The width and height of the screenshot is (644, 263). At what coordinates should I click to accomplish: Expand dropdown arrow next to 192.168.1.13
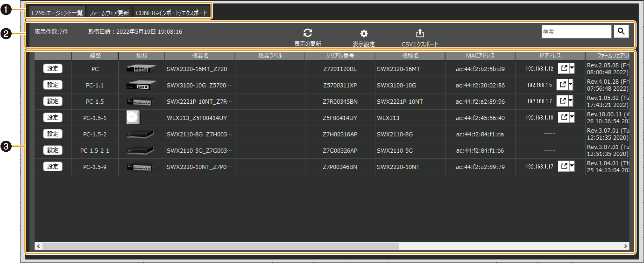click(572, 117)
